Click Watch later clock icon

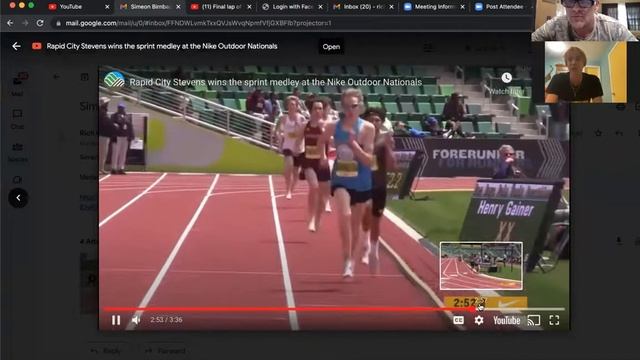coord(507,78)
